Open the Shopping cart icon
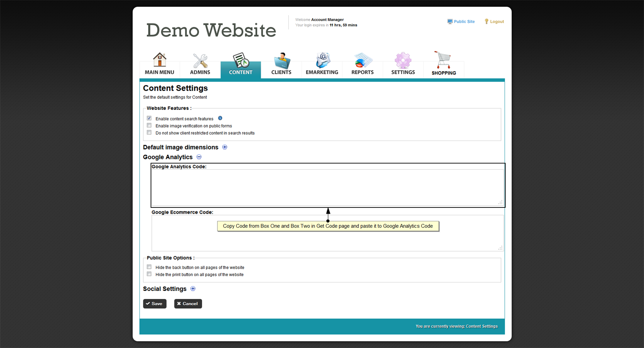Screen dimensions: 644x348 tap(443, 60)
